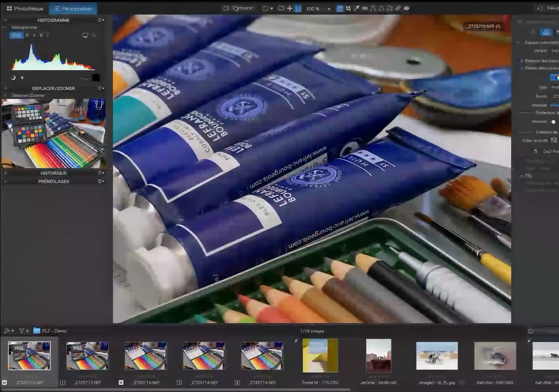Collapse the Déplacer/Zoomer section
This screenshot has width=559, height=392.
tap(5, 96)
